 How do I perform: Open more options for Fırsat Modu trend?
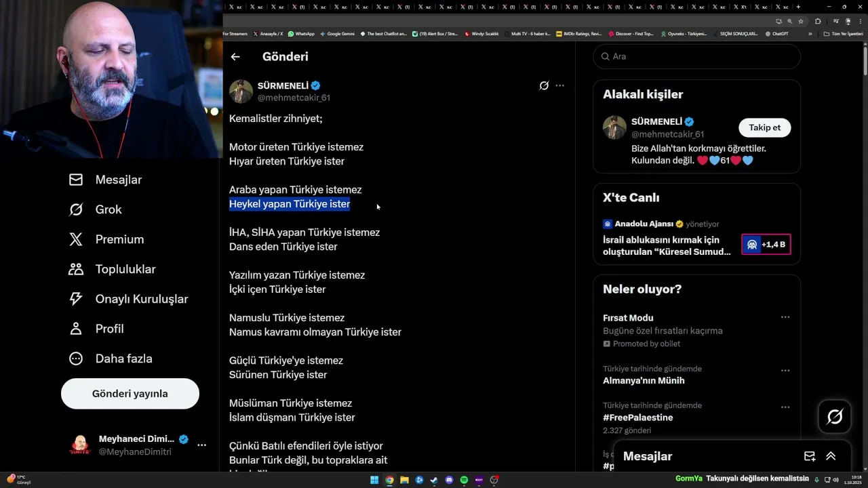click(x=785, y=317)
